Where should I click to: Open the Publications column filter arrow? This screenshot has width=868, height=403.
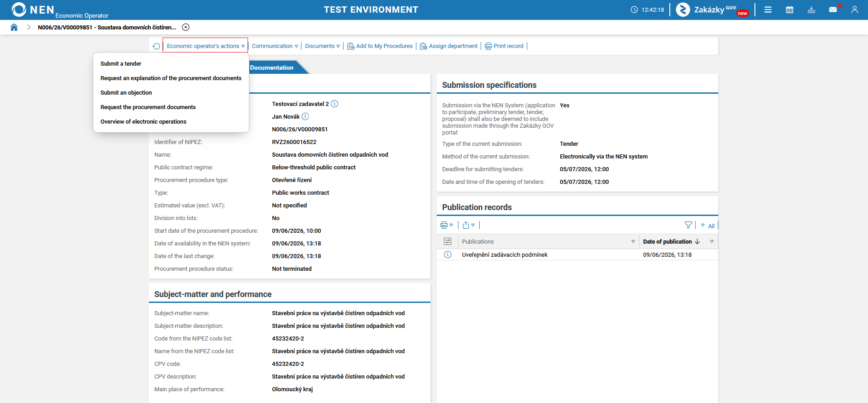[x=633, y=241]
